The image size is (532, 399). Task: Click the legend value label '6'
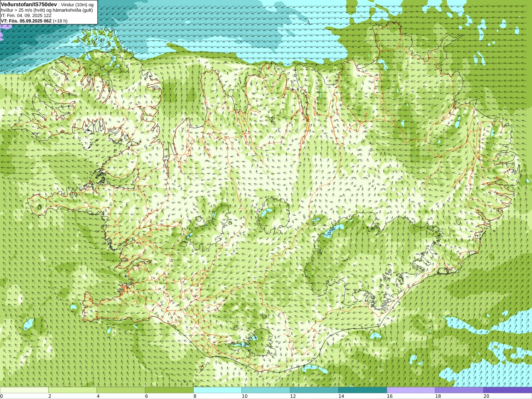[147, 396]
